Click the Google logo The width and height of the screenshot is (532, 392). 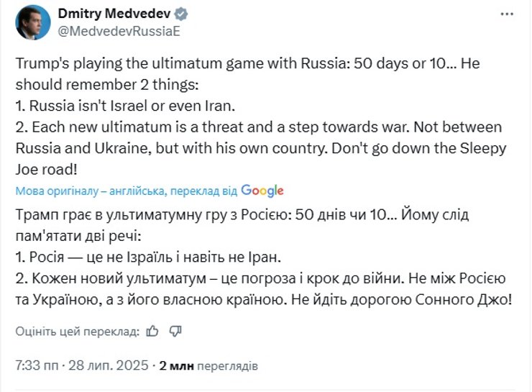tap(262, 191)
